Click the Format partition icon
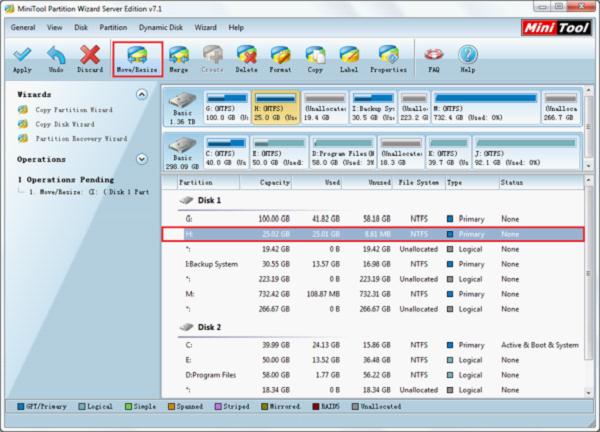 click(280, 55)
